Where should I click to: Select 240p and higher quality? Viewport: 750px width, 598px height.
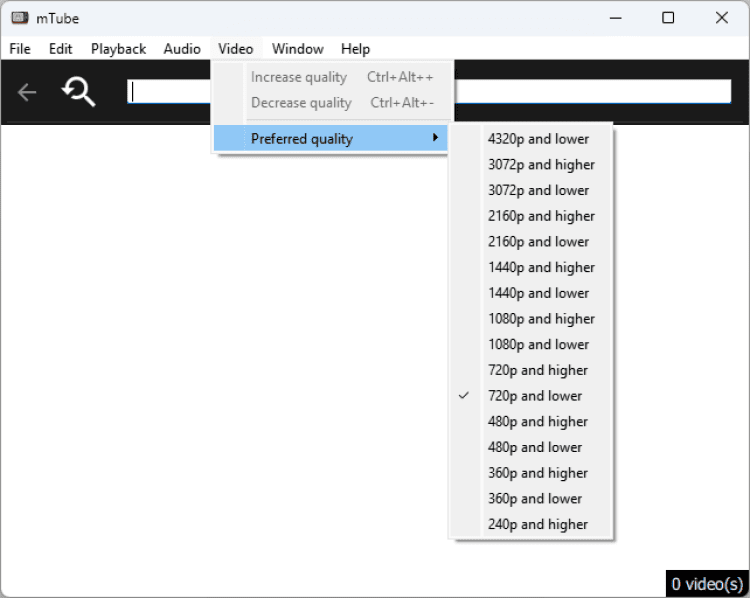coord(531,525)
